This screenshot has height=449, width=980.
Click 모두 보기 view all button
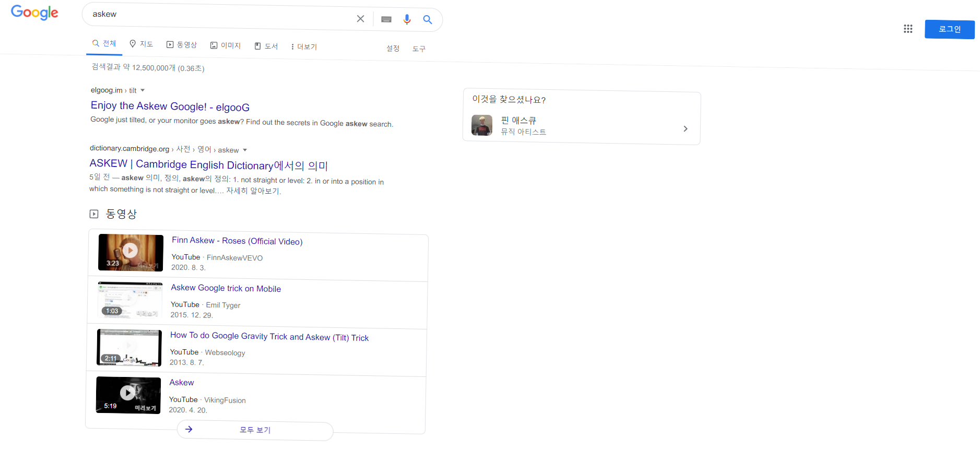pyautogui.click(x=255, y=430)
